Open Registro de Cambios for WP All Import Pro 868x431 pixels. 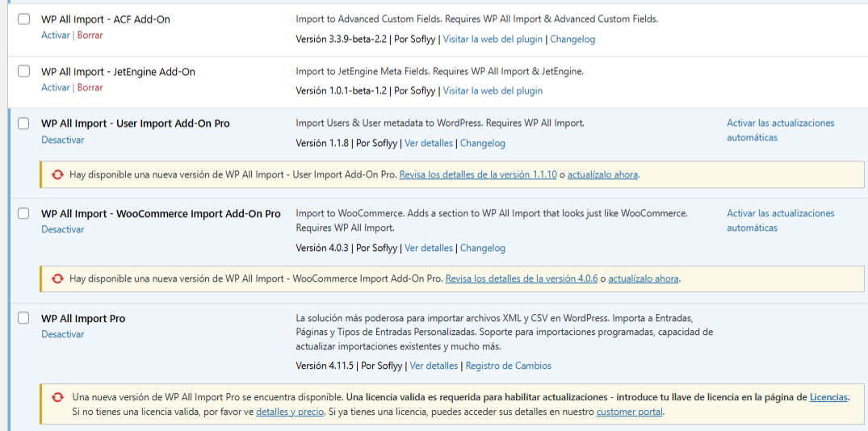[x=508, y=366]
